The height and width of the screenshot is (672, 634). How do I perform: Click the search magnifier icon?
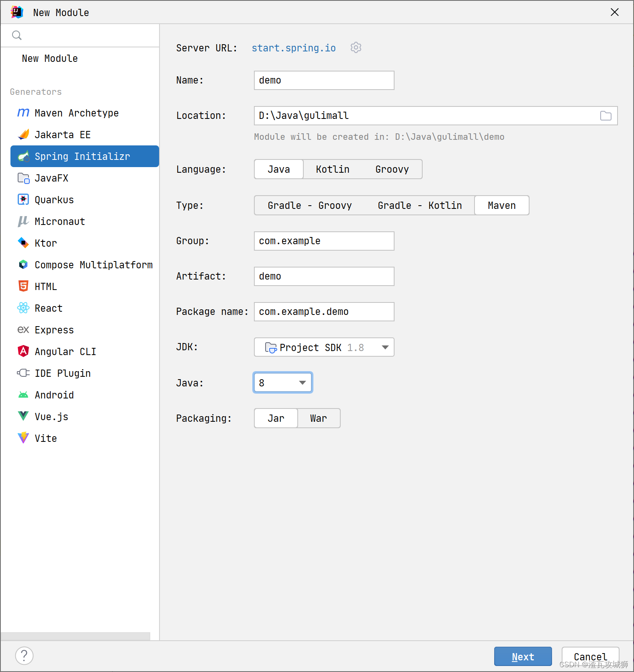click(x=17, y=35)
